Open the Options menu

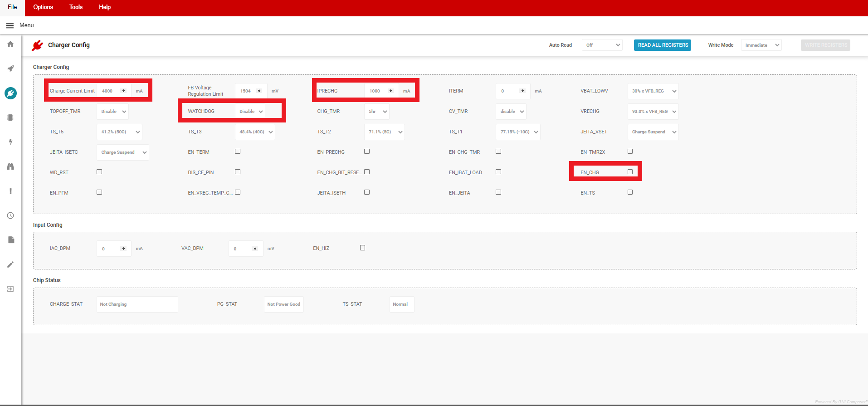pos(43,7)
